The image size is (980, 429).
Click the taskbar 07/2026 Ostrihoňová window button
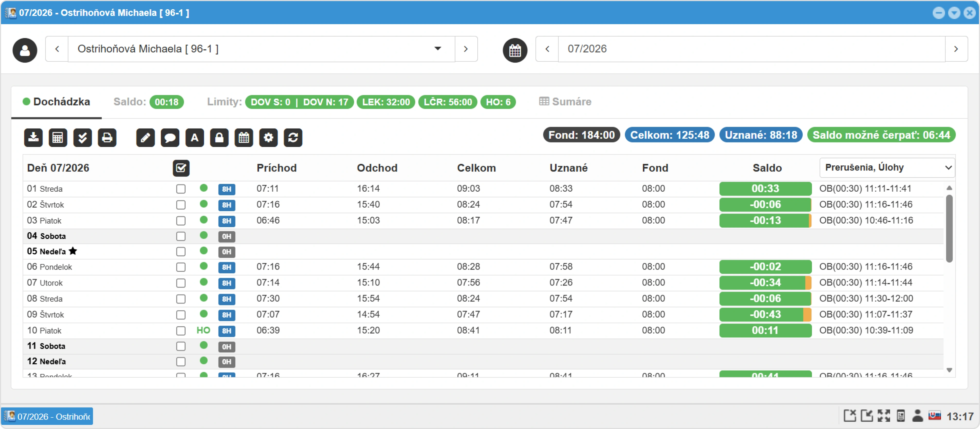[47, 416]
